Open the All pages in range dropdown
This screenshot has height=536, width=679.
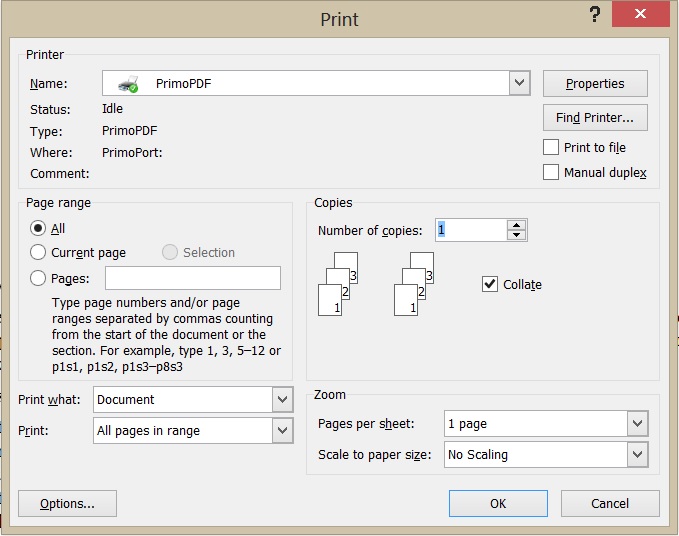[282, 431]
